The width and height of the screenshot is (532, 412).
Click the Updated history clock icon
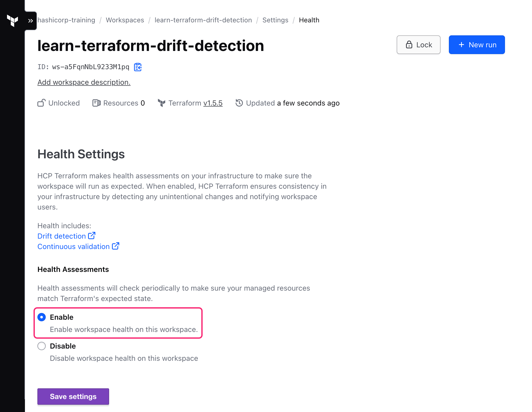(239, 103)
